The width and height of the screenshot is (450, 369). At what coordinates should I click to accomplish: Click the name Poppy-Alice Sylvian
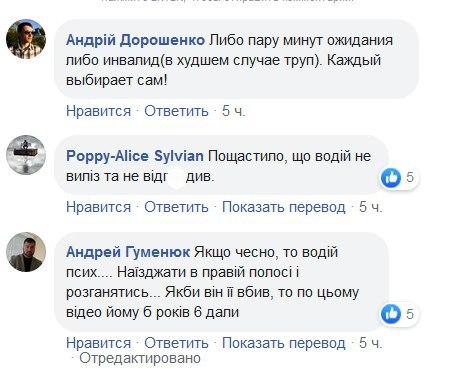[x=135, y=156]
